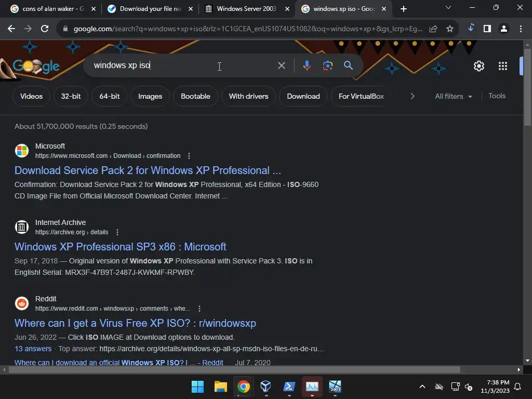Image resolution: width=532 pixels, height=399 pixels.
Task: Open Windows Start menu
Action: [x=197, y=387]
